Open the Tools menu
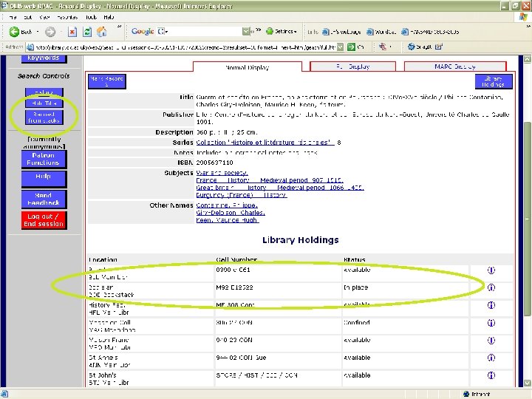Image resolution: width=532 pixels, height=399 pixels. [x=91, y=16]
